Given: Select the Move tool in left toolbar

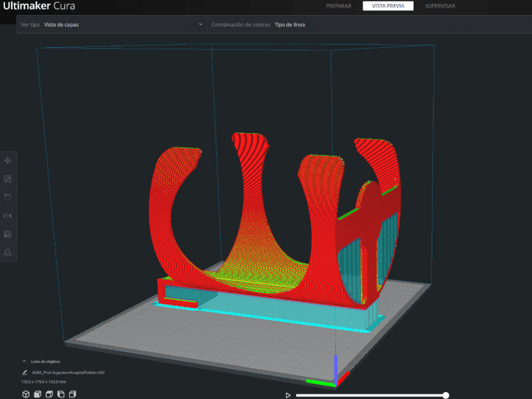Looking at the screenshot, I should tap(7, 161).
